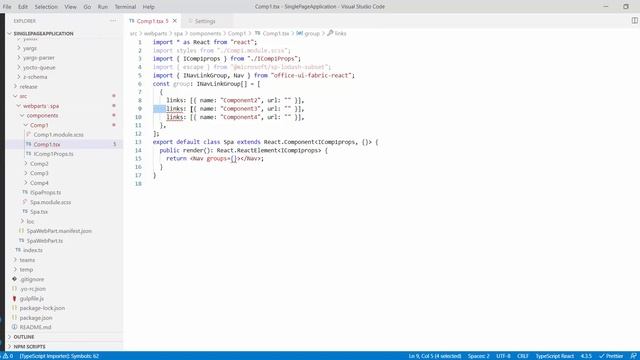Open the Run menu

pos(102,7)
